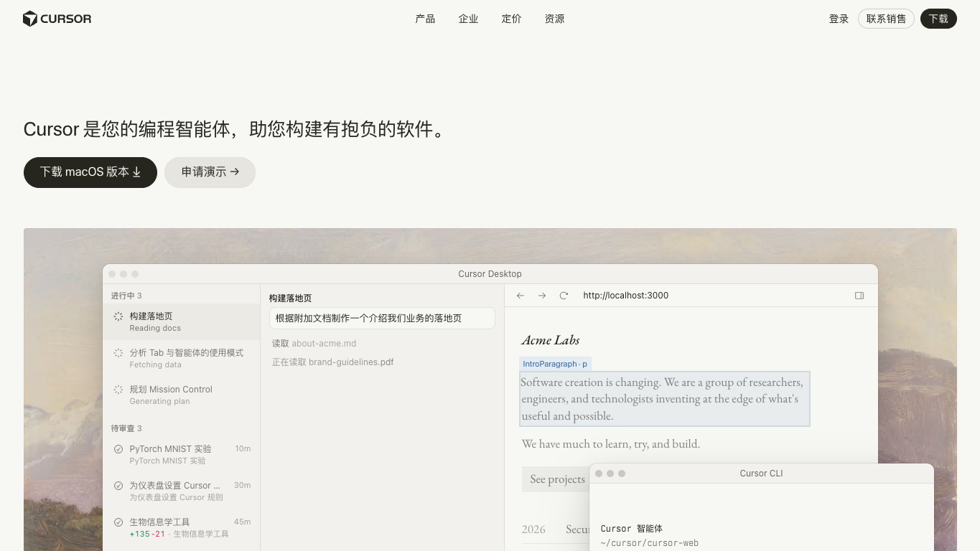The height and width of the screenshot is (551, 980).
Task: Toggle the side panel icon right of the URL bar
Action: click(859, 296)
